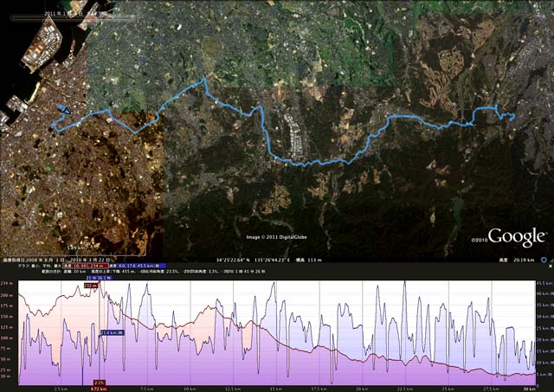Click the 234 m label on the elevation axis
Viewport: 554px width, 392px height.
[6, 283]
